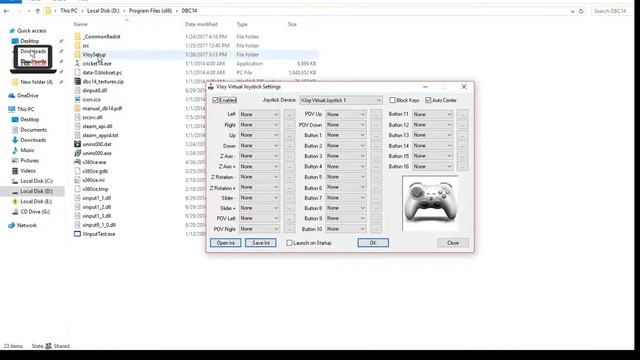Open the Slider - mapping dropdown
Image resolution: width=640 pixels, height=360 pixels.
[x=259, y=198]
